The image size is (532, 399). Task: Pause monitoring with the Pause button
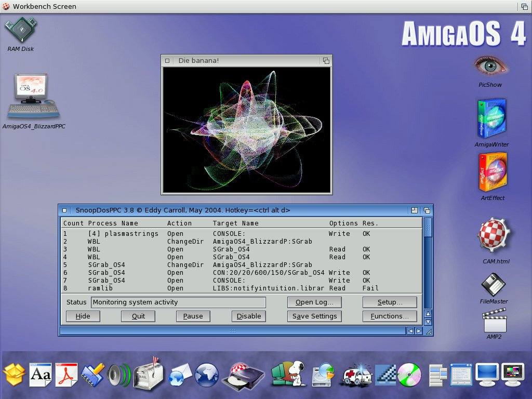pos(193,316)
